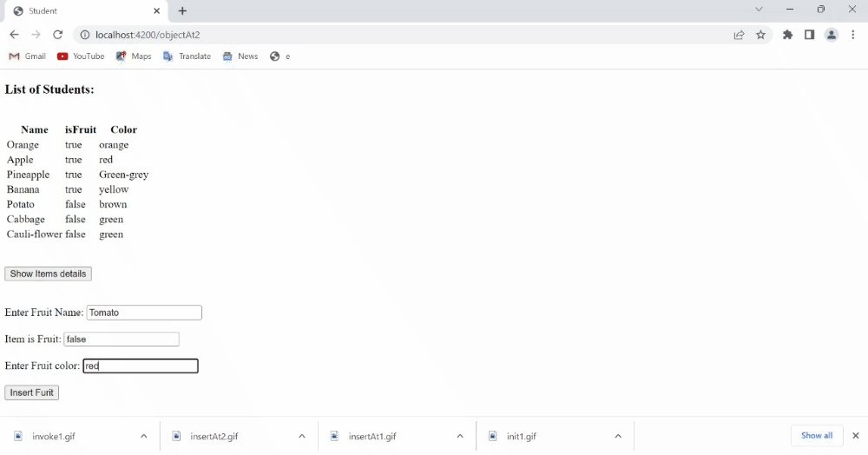Click the Pineapple name cell
The width and height of the screenshot is (868, 455).
pyautogui.click(x=28, y=175)
